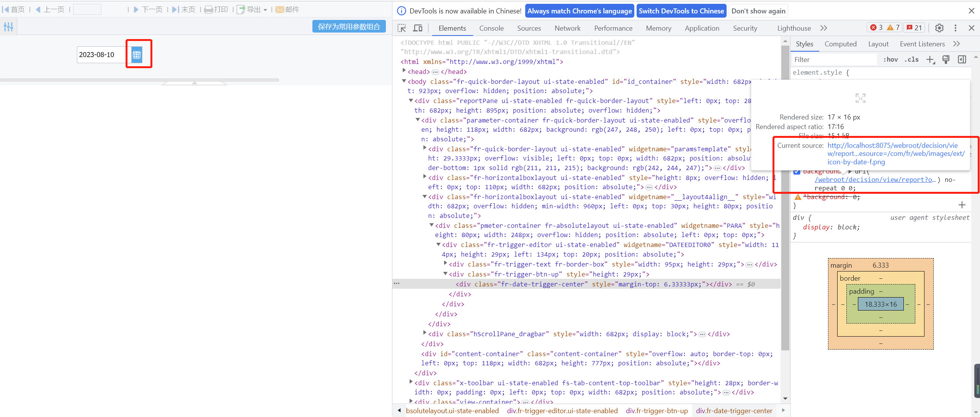Click the page number input box
980x417 pixels.
click(87, 10)
